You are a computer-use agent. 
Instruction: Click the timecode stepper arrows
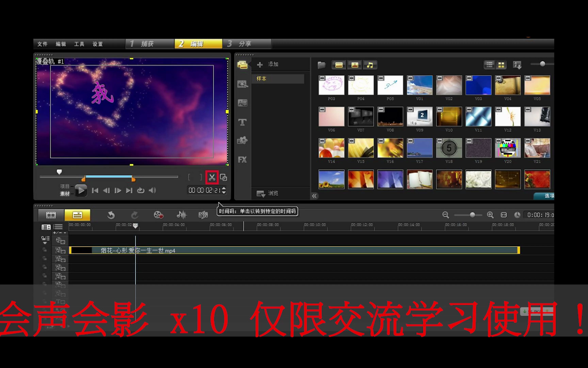point(224,190)
